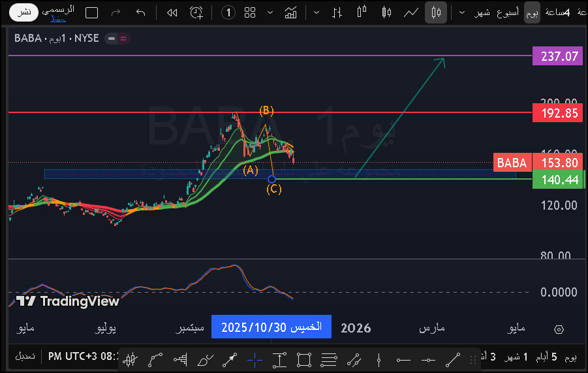Select the parallel channel drawing tool
Screen dimensions: 588x373
tap(354, 360)
